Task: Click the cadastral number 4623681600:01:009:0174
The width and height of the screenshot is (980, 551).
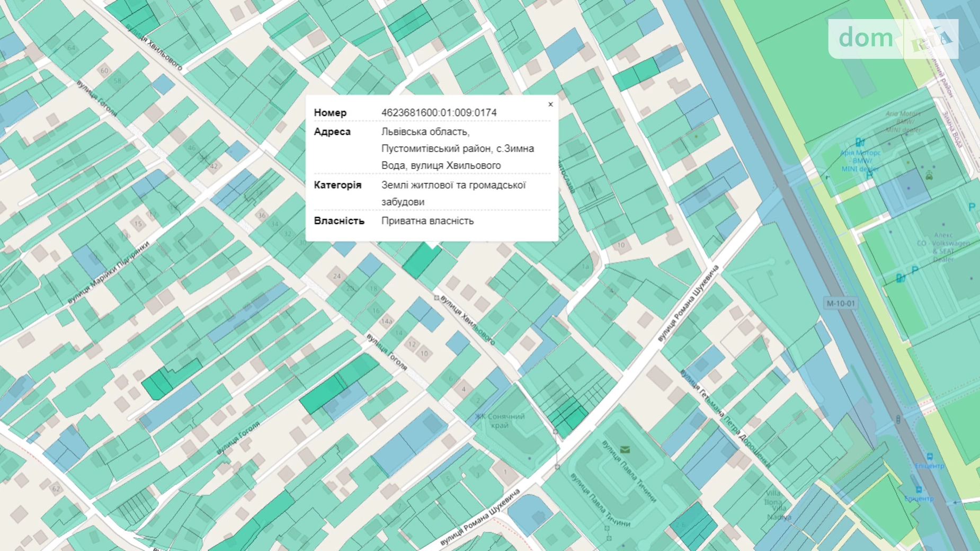Action: [x=439, y=113]
